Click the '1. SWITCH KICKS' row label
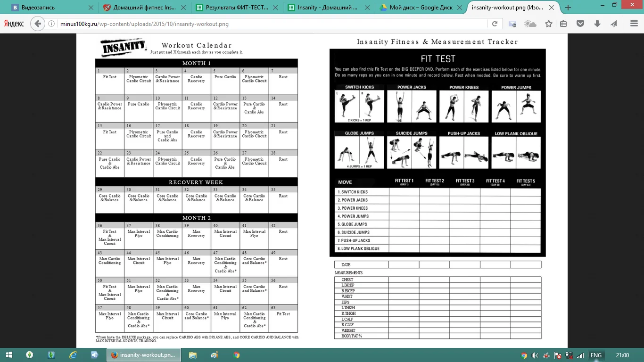This screenshot has height=362, width=644. (x=353, y=192)
